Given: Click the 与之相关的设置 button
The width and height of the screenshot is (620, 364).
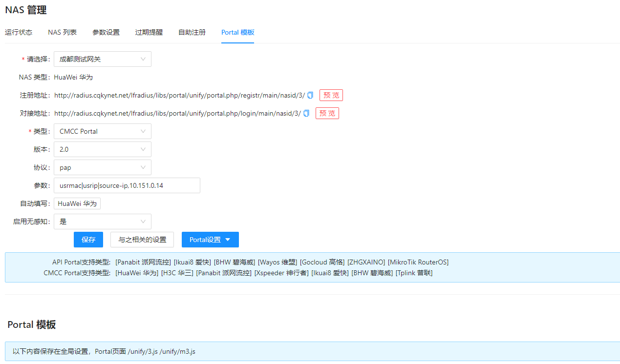Looking at the screenshot, I should 142,240.
